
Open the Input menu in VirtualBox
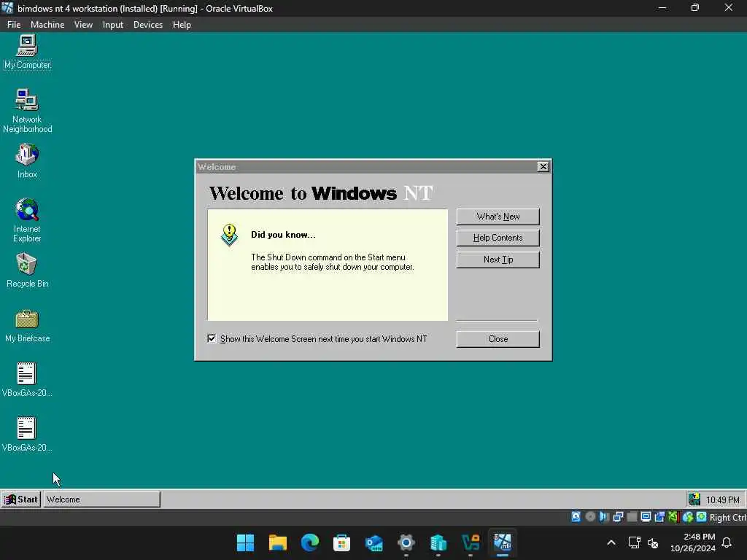(113, 25)
